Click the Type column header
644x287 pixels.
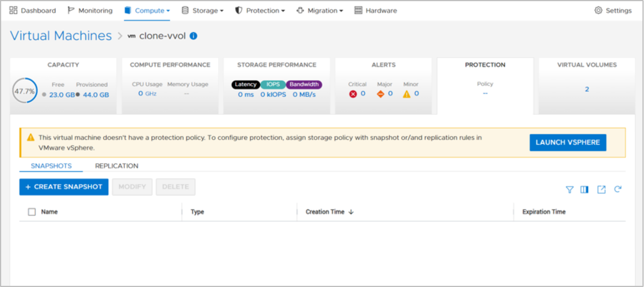click(x=197, y=212)
